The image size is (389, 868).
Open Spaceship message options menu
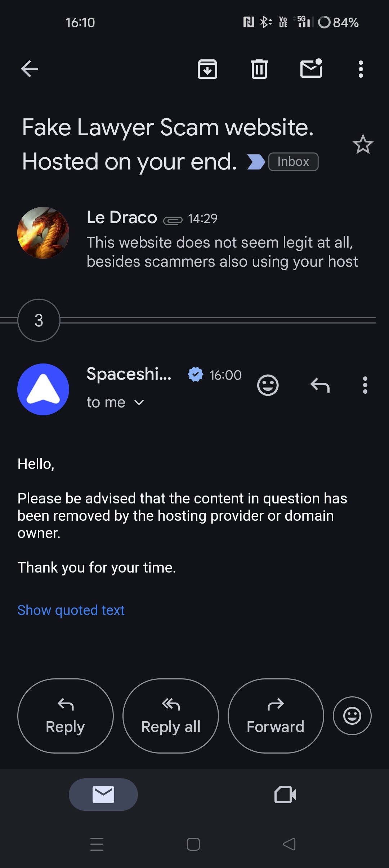tap(365, 385)
